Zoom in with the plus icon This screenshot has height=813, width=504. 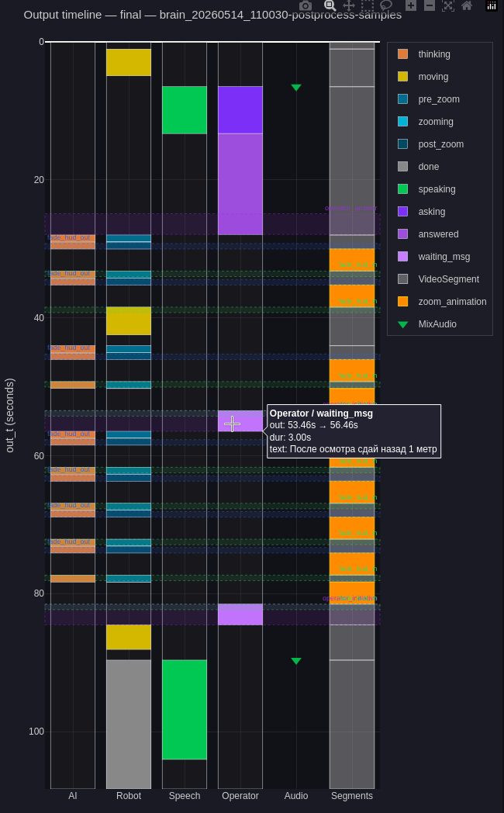pos(411,5)
